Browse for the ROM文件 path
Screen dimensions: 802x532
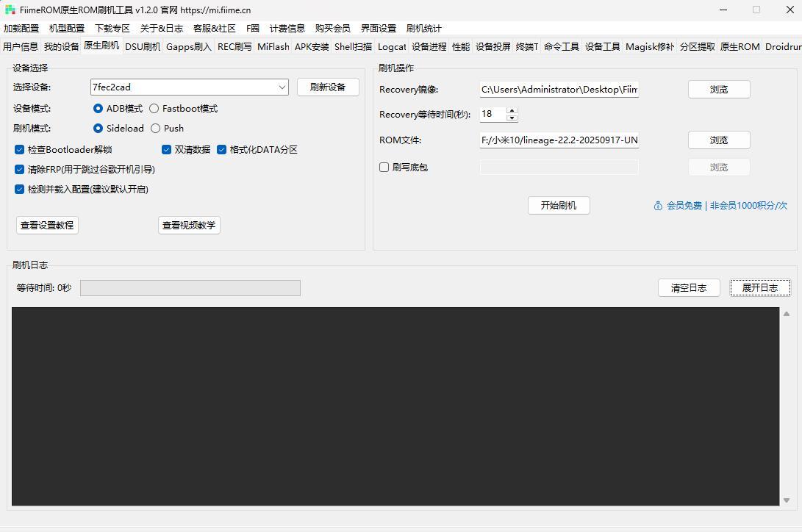click(718, 140)
